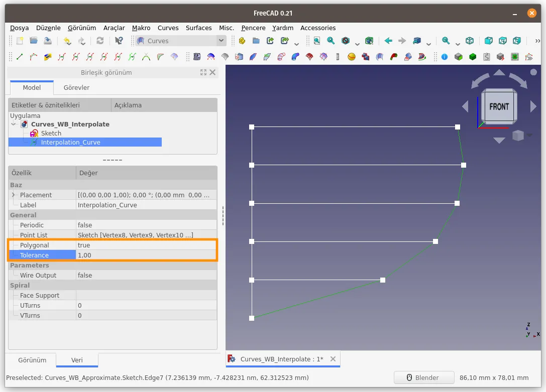This screenshot has height=392, width=546.
Task: Click the solid green cube icon
Action: (x=473, y=57)
